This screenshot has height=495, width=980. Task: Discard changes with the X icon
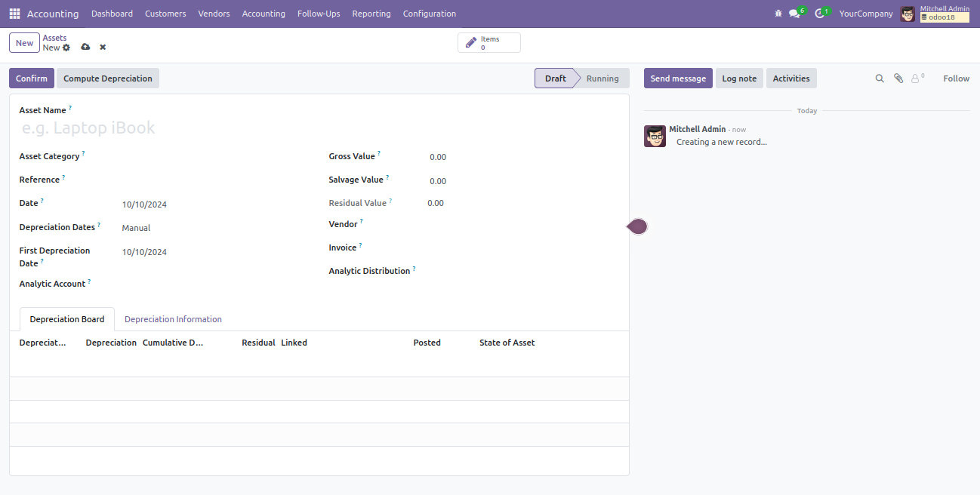[x=103, y=48]
